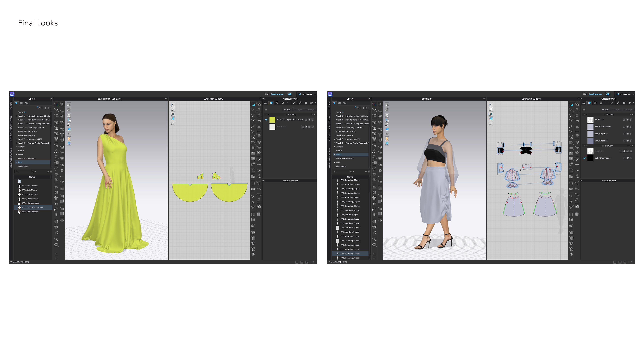The height and width of the screenshot is (362, 644).
Task: Select the FV2_Standing_18.pos pose entry
Action: (x=350, y=254)
